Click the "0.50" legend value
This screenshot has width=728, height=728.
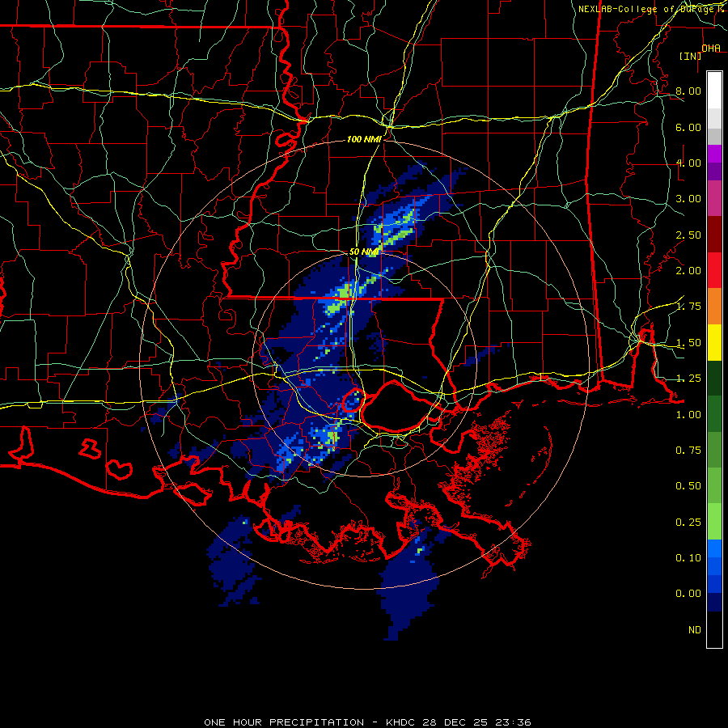click(688, 486)
